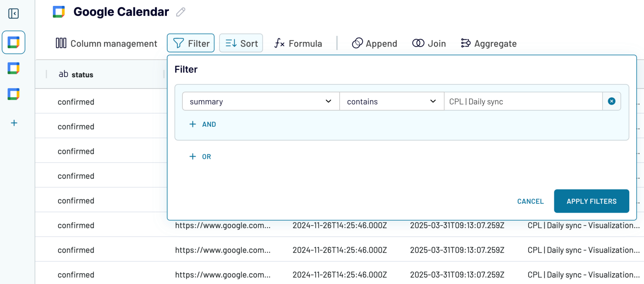Open Column management

106,43
